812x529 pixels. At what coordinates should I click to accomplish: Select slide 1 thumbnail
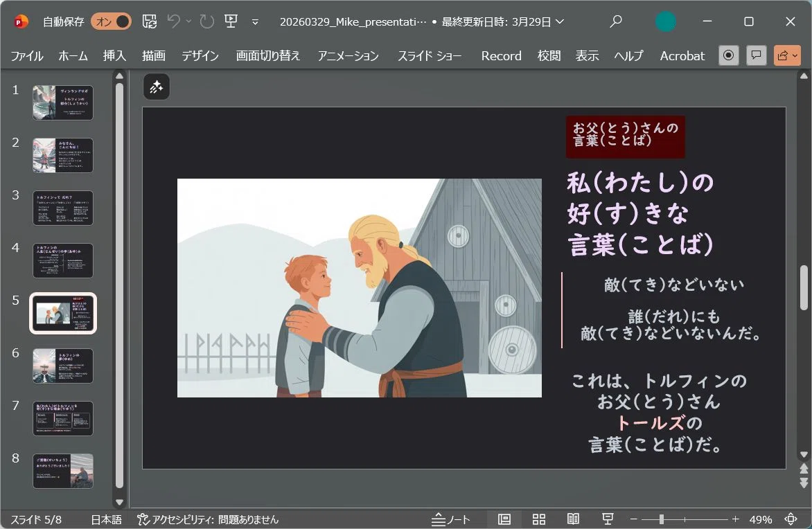tap(62, 103)
